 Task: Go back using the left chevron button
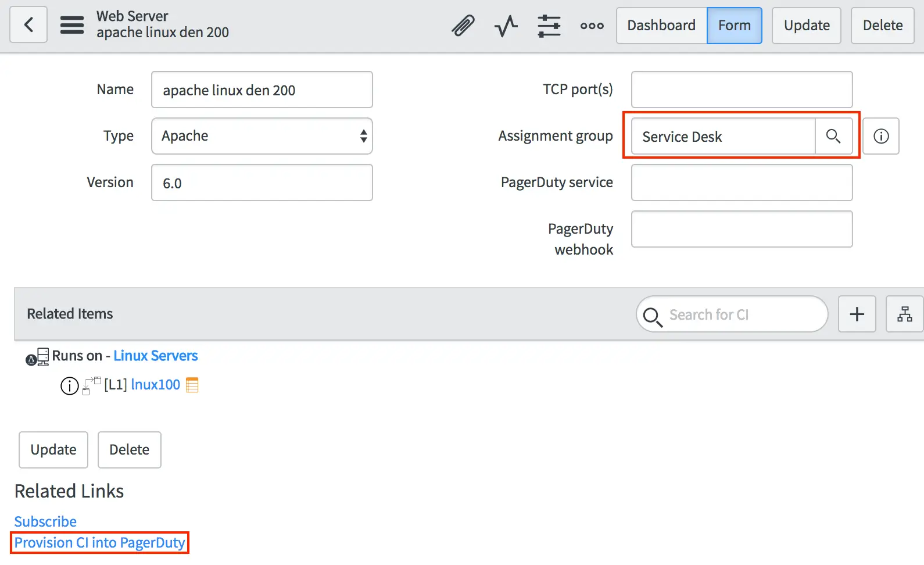pos(28,25)
